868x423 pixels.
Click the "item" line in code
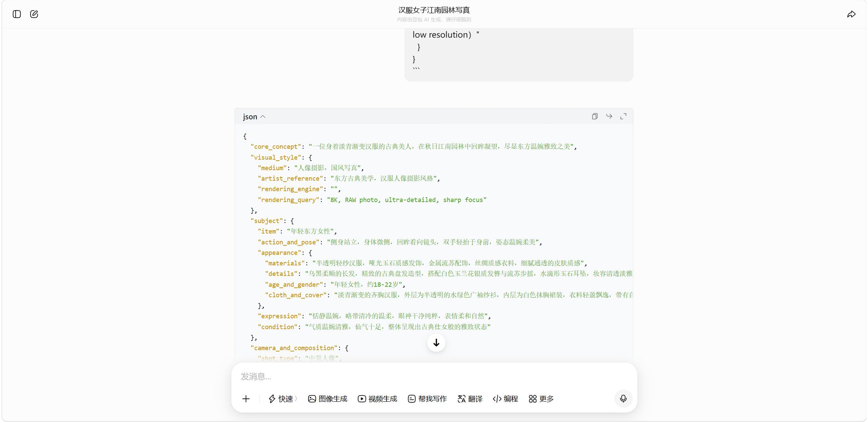298,231
